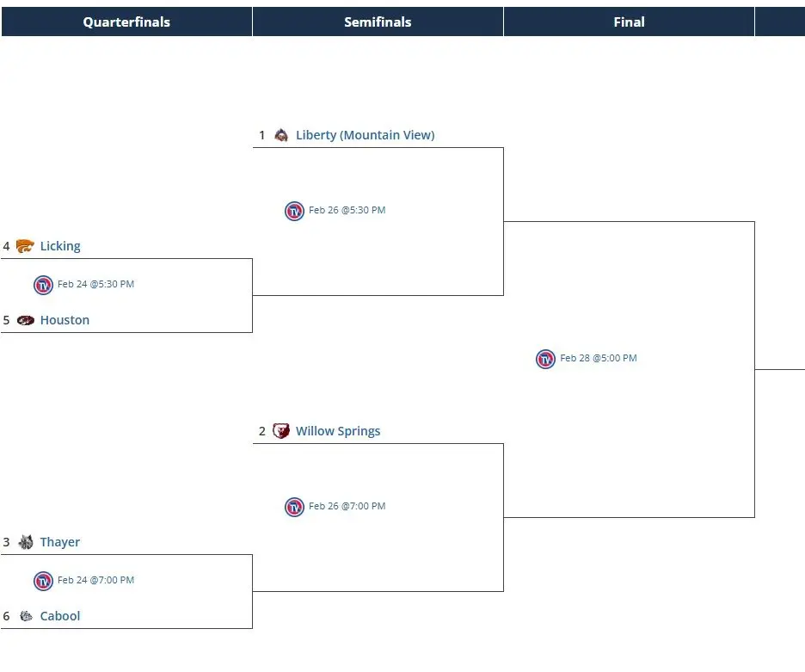Screen dimensions: 805x672
Task: Click the TV icon beside Feb 26 5:30 PM
Action: [x=294, y=211]
